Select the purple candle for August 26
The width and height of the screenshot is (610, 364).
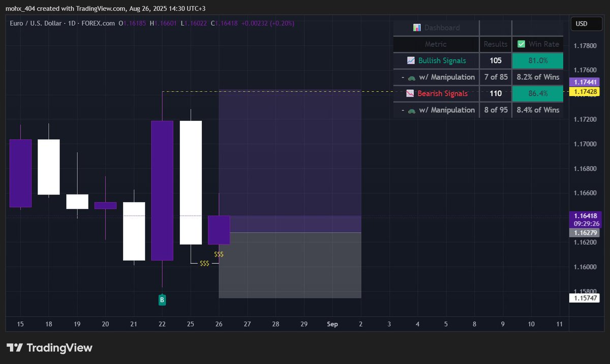tap(219, 230)
